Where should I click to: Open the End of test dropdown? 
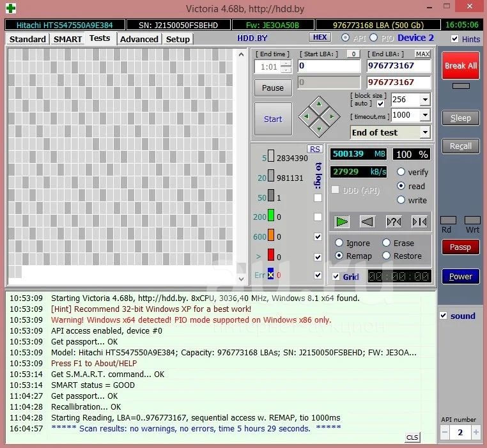[x=425, y=132]
